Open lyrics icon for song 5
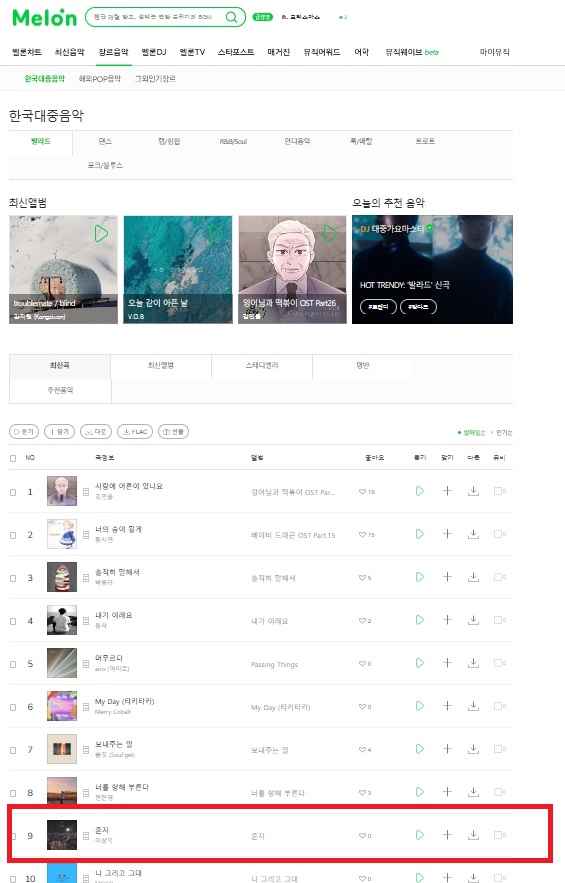The height and width of the screenshot is (883, 565). coord(86,664)
